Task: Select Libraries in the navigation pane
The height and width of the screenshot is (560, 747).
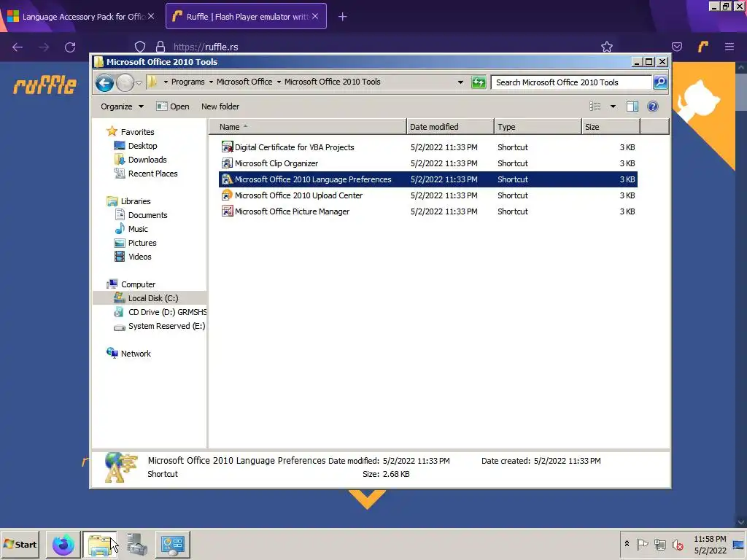Action: [135, 201]
